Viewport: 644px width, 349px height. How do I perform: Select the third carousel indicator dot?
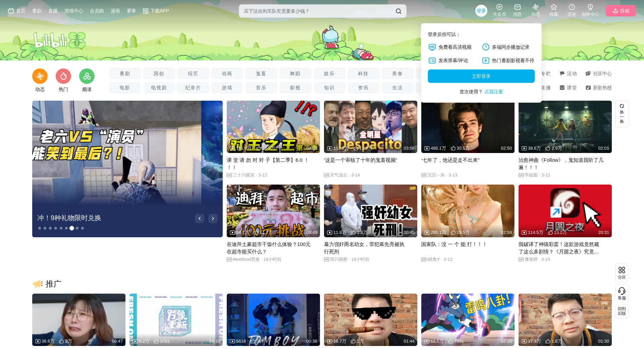coord(50,228)
